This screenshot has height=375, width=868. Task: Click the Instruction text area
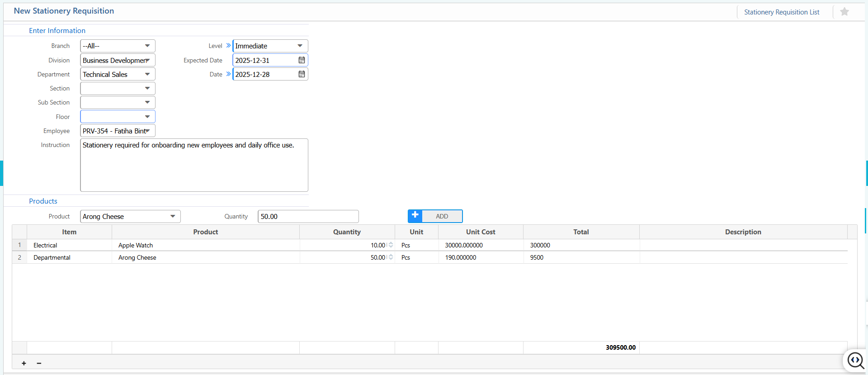click(194, 165)
